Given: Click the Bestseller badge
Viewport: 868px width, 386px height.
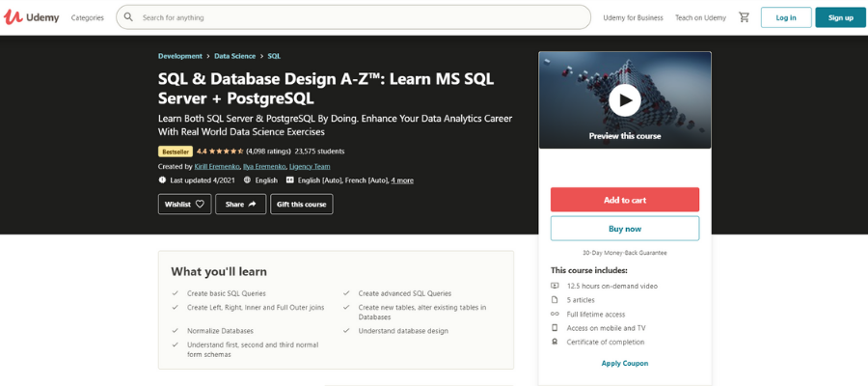Looking at the screenshot, I should coord(176,152).
